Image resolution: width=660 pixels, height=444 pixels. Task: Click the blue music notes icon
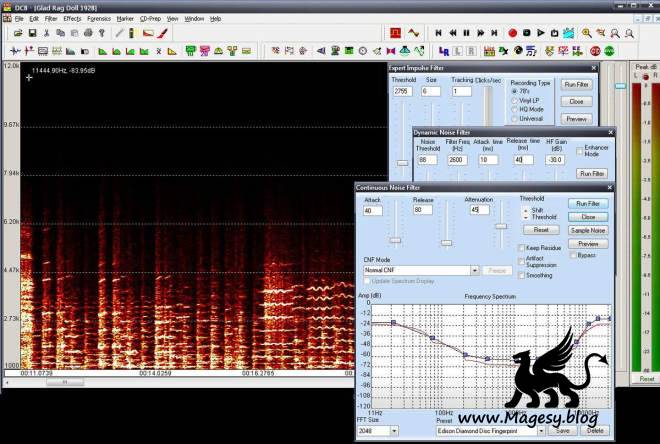coord(532,51)
